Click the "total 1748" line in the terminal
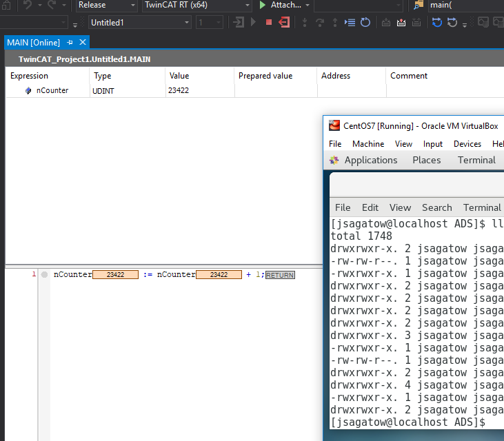Screen dimensions: 504x441 pyautogui.click(x=361, y=236)
